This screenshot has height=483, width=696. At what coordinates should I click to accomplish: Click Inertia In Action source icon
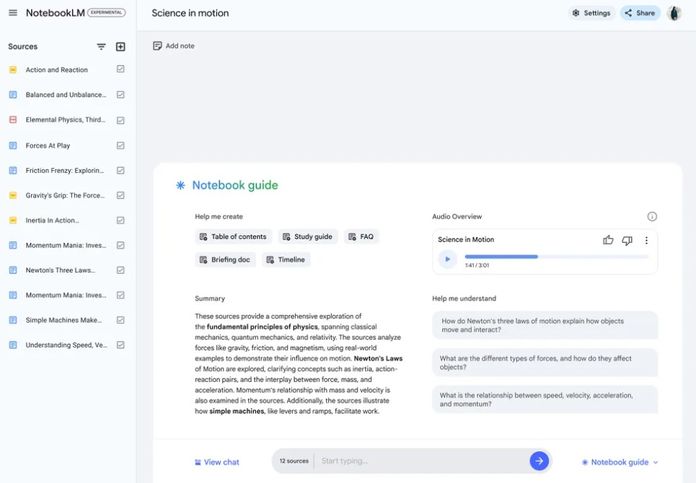click(x=13, y=220)
